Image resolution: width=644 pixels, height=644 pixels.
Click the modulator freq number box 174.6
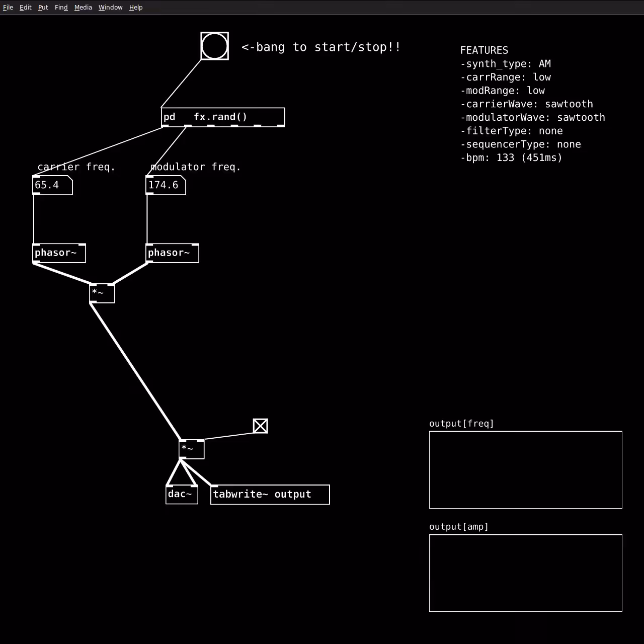(x=166, y=185)
